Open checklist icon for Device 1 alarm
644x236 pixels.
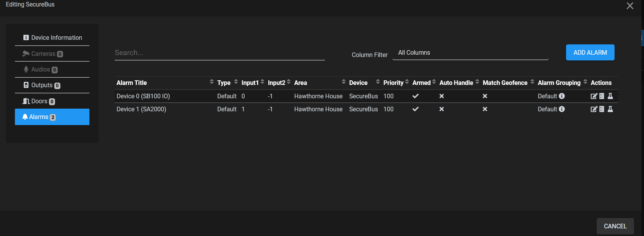602,109
